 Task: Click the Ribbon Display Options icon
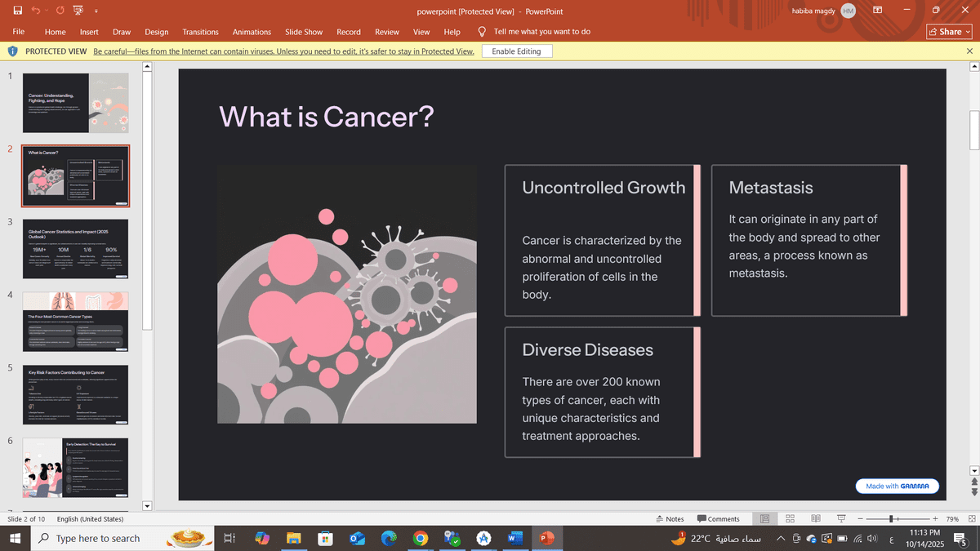(878, 11)
